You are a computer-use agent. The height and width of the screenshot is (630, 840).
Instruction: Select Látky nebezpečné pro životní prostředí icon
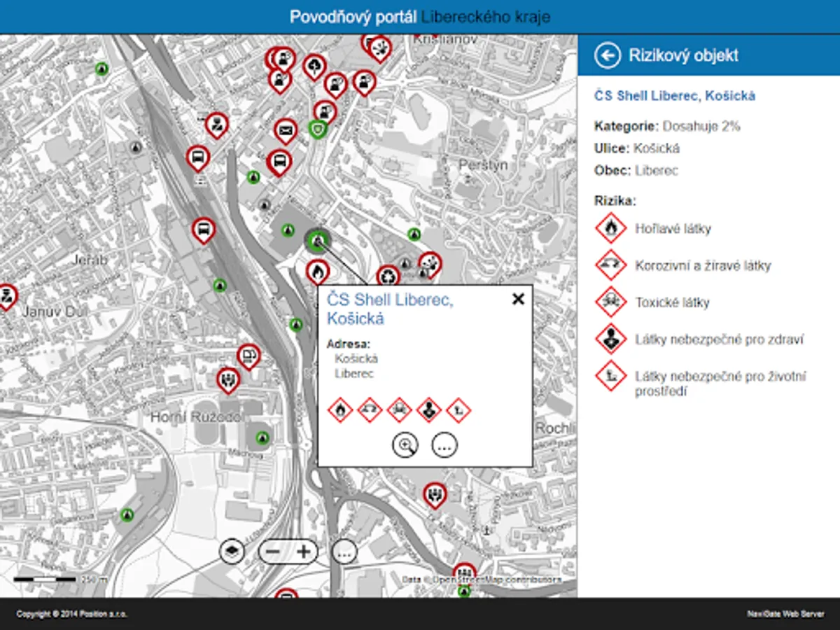click(611, 377)
